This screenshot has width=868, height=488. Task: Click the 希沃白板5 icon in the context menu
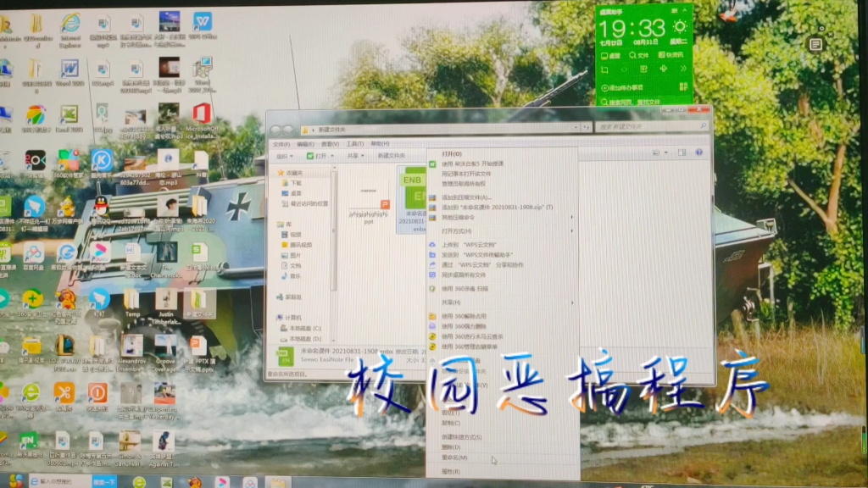point(431,164)
